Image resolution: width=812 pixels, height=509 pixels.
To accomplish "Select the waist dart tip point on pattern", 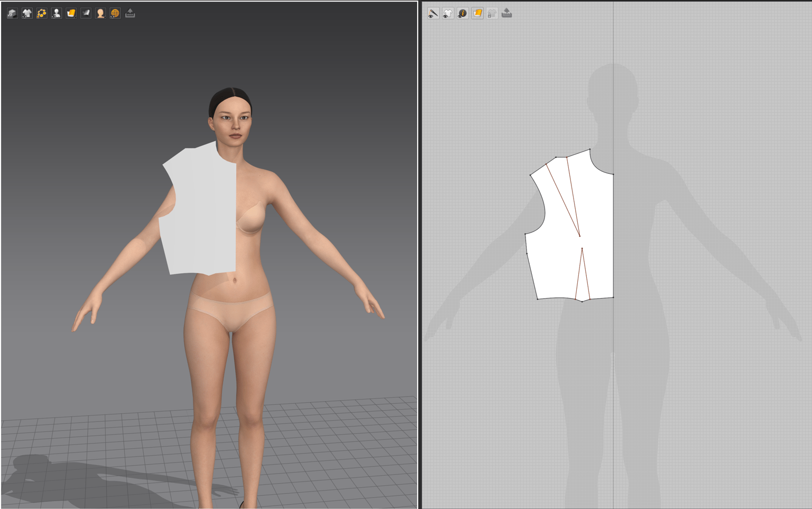I will coord(582,248).
